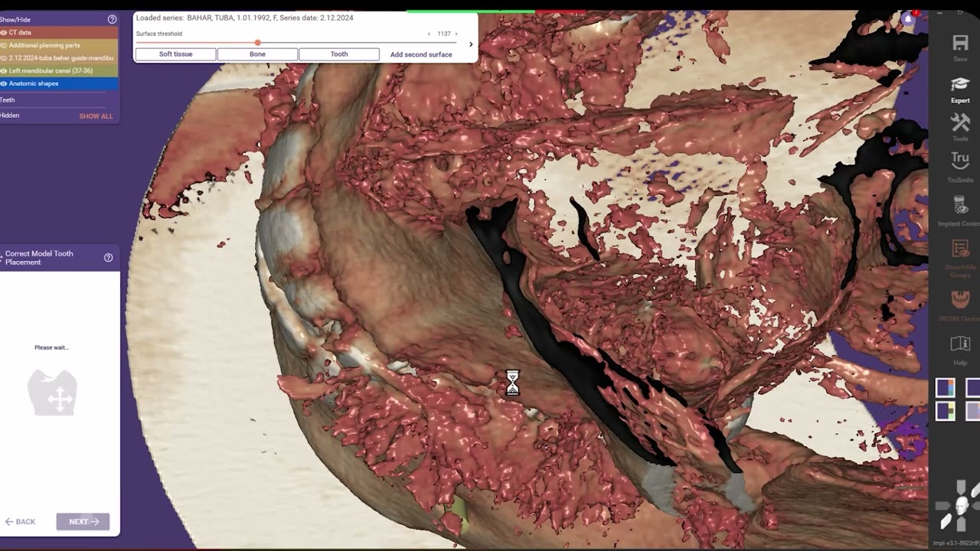Apply the Soft tissue preset
The height and width of the screenshot is (551, 980).
pyautogui.click(x=176, y=54)
